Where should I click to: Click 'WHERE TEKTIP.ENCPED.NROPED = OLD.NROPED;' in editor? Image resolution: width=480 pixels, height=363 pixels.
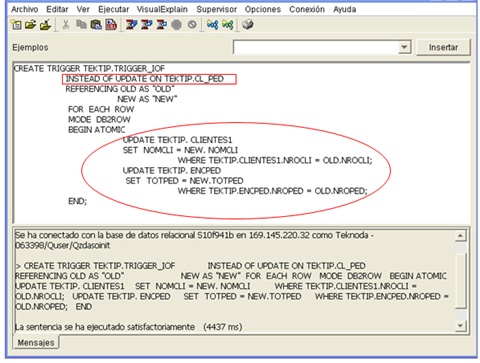point(273,191)
